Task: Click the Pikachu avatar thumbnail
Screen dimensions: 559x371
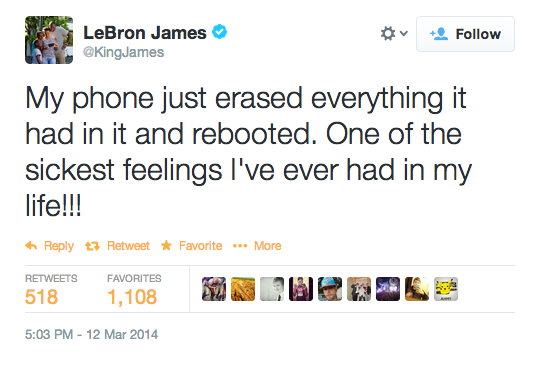Action: tap(446, 289)
